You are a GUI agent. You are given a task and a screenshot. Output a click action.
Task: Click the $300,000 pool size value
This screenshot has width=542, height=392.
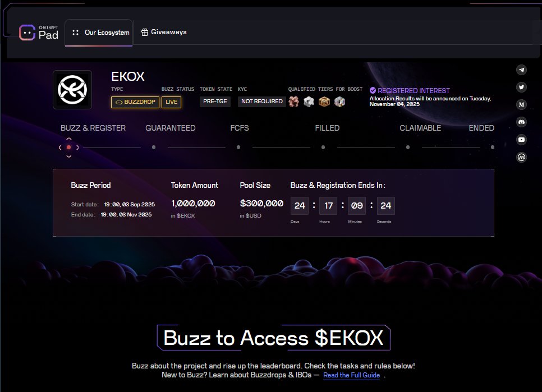(x=261, y=204)
